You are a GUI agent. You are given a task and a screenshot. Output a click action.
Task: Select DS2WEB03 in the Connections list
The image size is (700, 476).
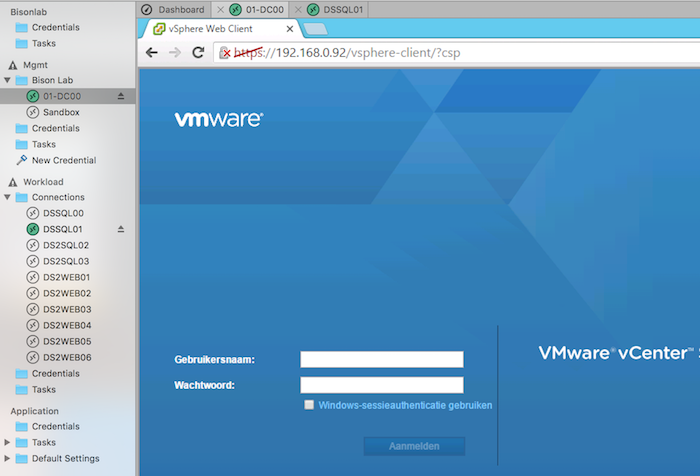(66, 309)
